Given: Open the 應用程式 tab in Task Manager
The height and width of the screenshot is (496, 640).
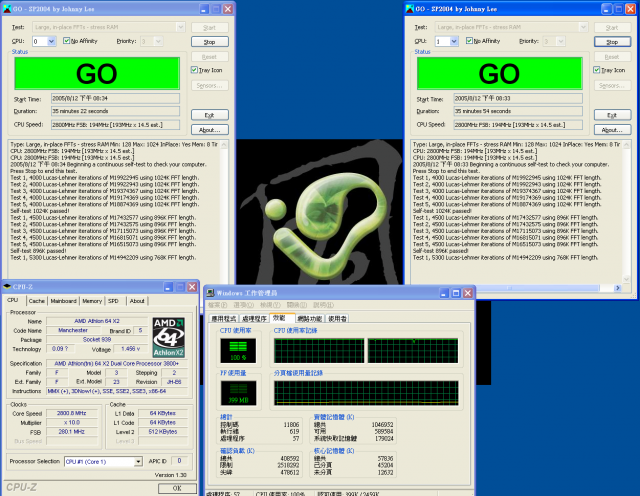Looking at the screenshot, I should (x=224, y=319).
